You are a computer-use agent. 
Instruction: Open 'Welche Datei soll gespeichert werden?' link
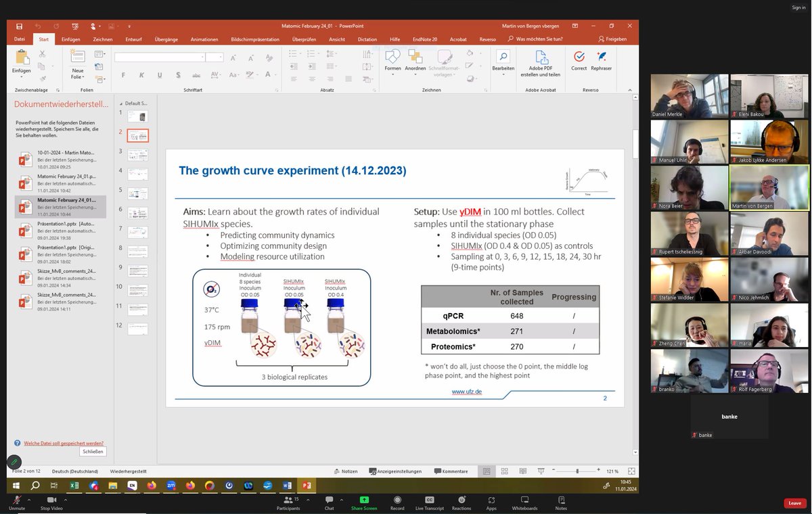[64, 443]
